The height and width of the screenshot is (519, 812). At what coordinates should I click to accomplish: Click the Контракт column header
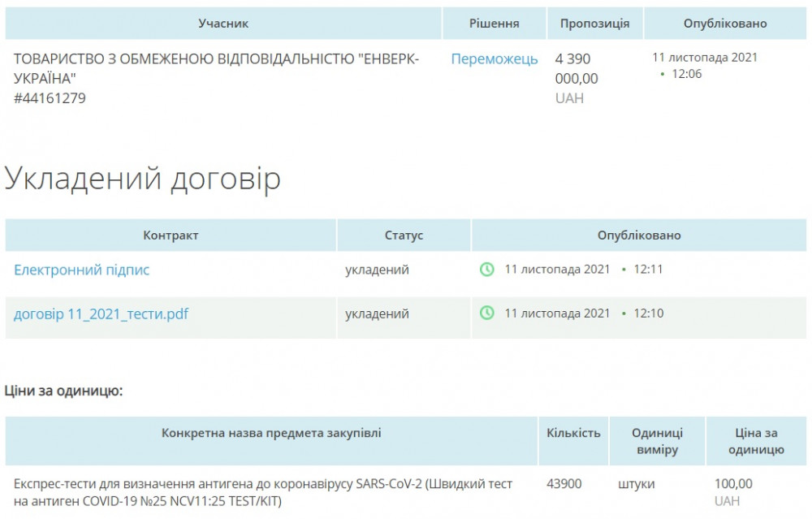tap(171, 236)
